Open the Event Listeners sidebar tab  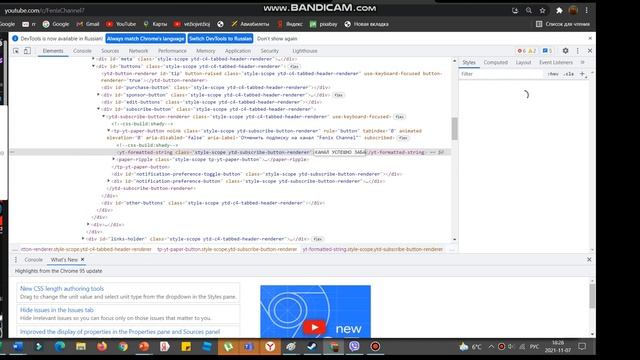pos(556,62)
